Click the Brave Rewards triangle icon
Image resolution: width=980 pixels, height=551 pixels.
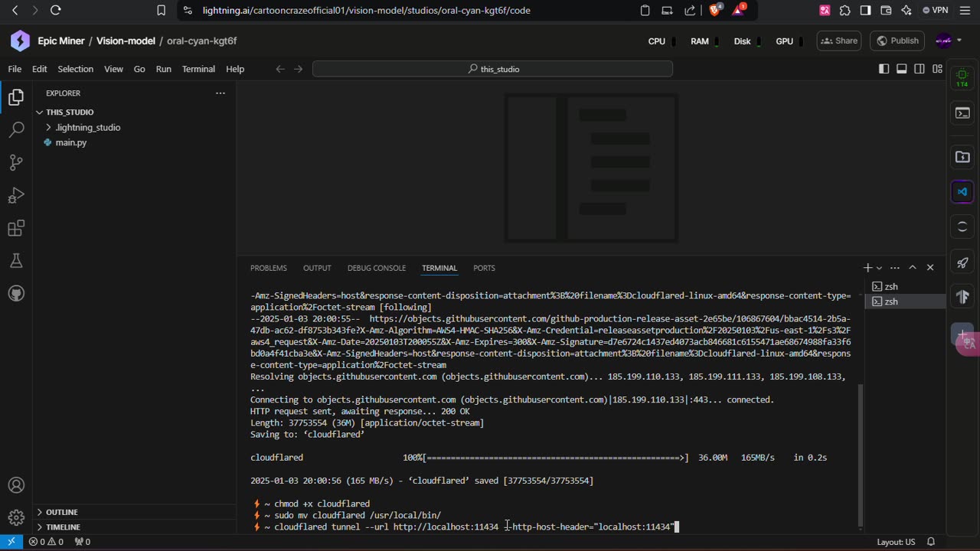click(738, 10)
